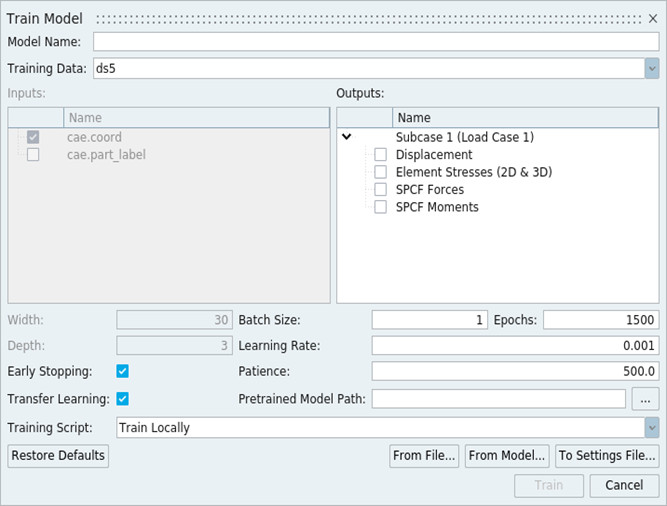The width and height of the screenshot is (667, 506).
Task: Disable the Early Stopping checkbox
Action: click(x=123, y=371)
